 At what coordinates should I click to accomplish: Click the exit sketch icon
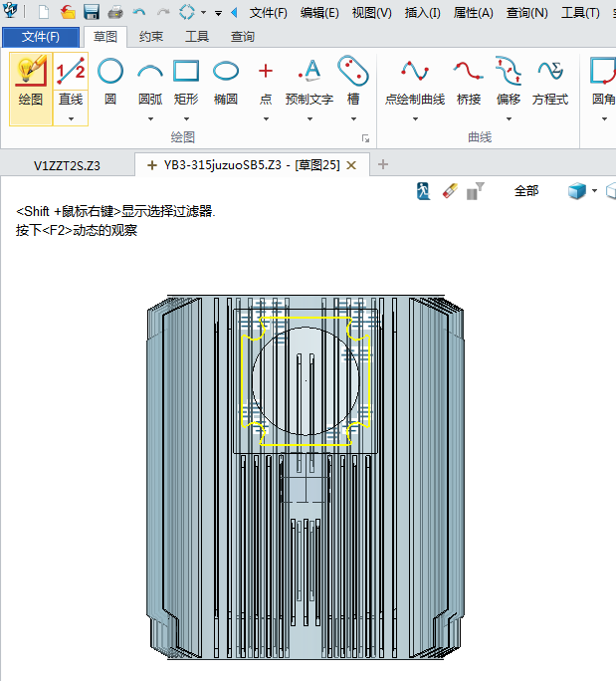coord(424,191)
